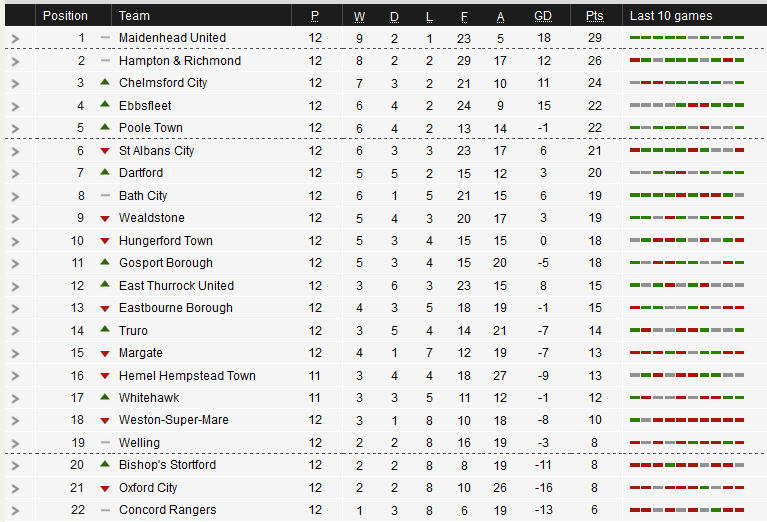767x522 pixels.
Task: Click green up arrow beside Truro
Action: [105, 330]
